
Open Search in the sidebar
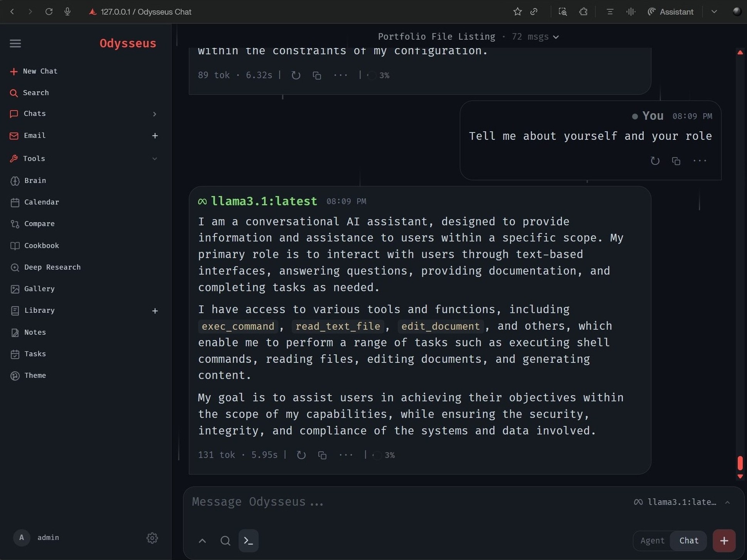point(30,93)
